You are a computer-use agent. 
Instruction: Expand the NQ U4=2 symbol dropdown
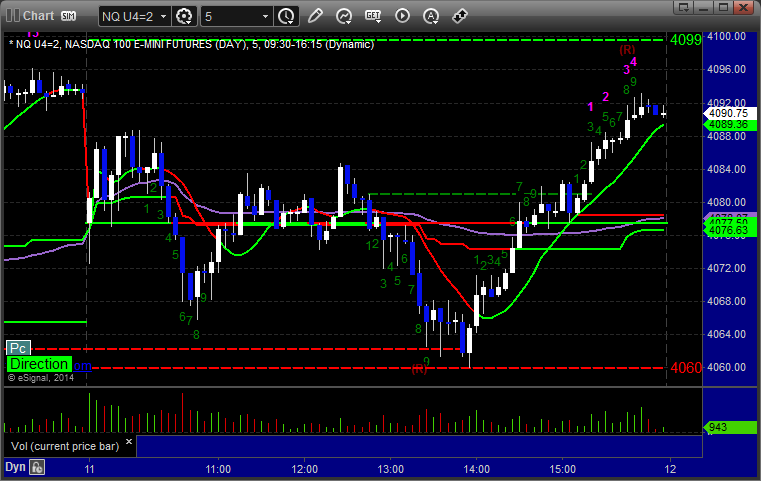(164, 17)
